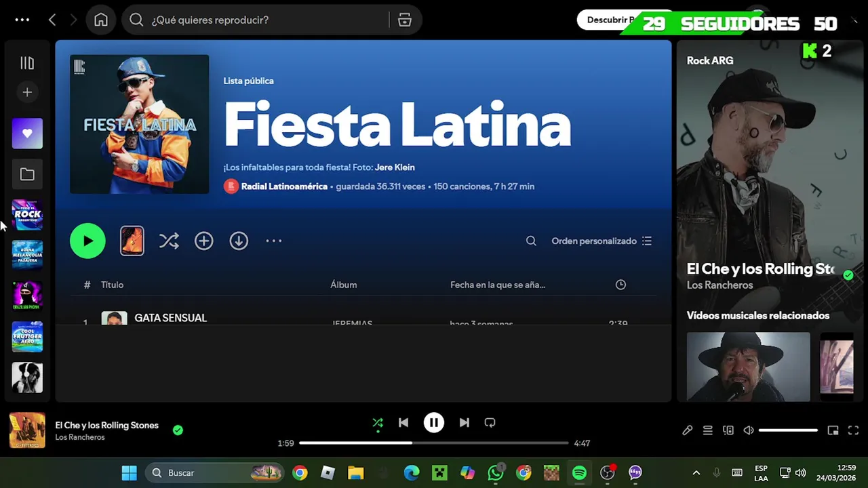Click the now-playing album art in the bottom bar

27,430
